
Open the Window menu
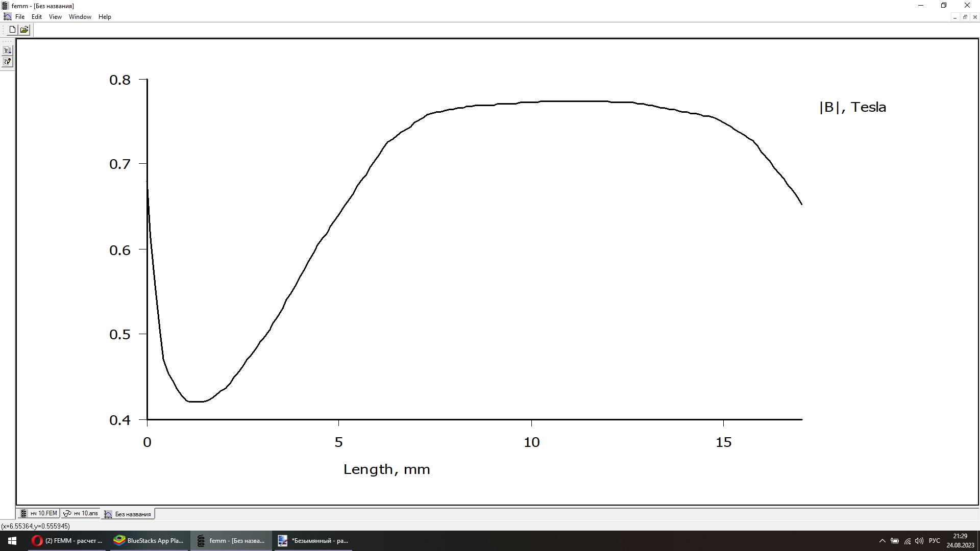80,17
